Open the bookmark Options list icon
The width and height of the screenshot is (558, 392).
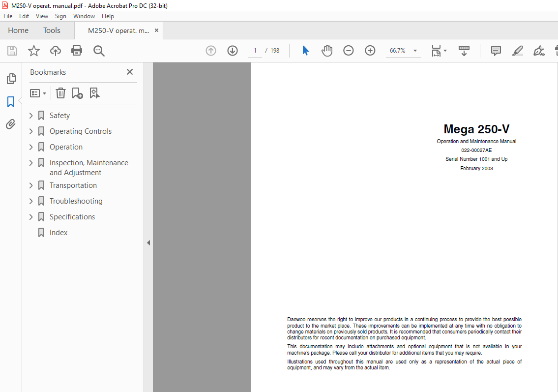click(x=38, y=93)
